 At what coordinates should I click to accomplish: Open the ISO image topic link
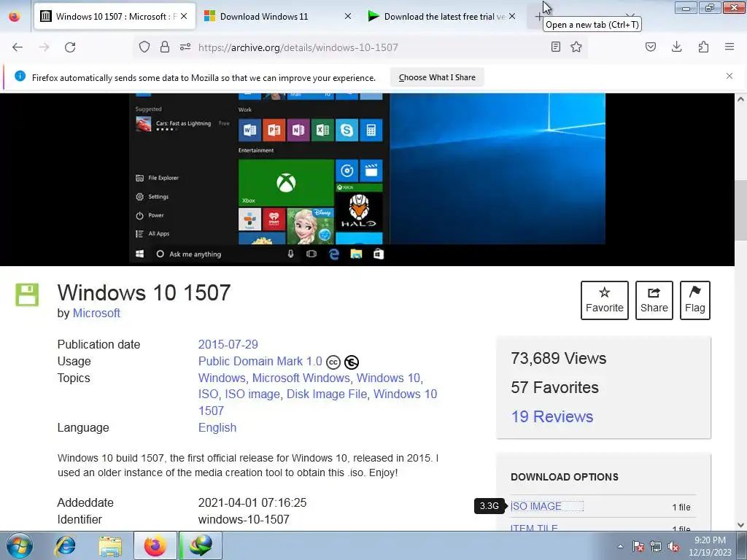point(252,394)
